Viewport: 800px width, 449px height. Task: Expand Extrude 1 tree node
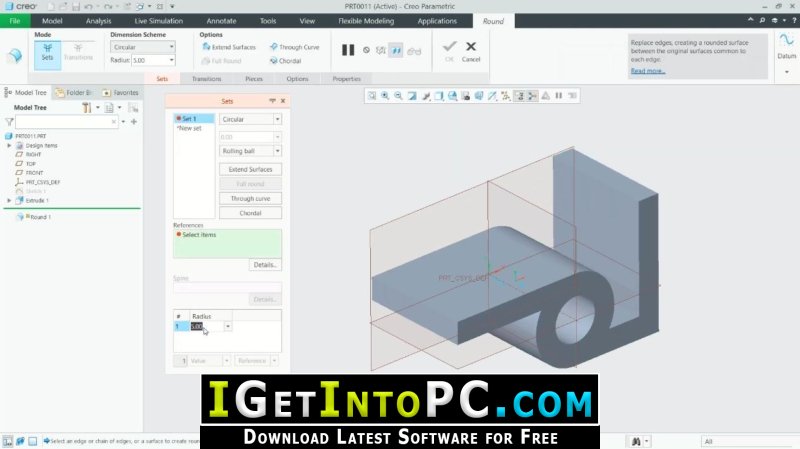(x=9, y=201)
